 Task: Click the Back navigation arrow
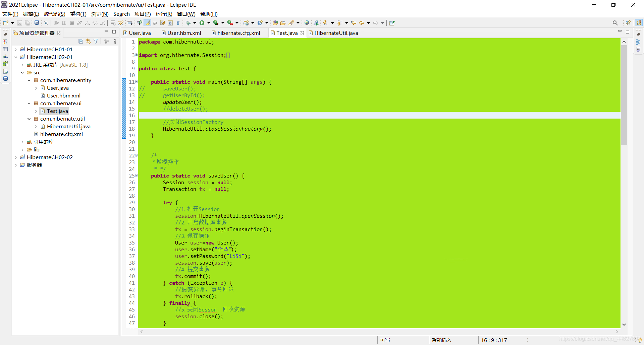tap(362, 23)
